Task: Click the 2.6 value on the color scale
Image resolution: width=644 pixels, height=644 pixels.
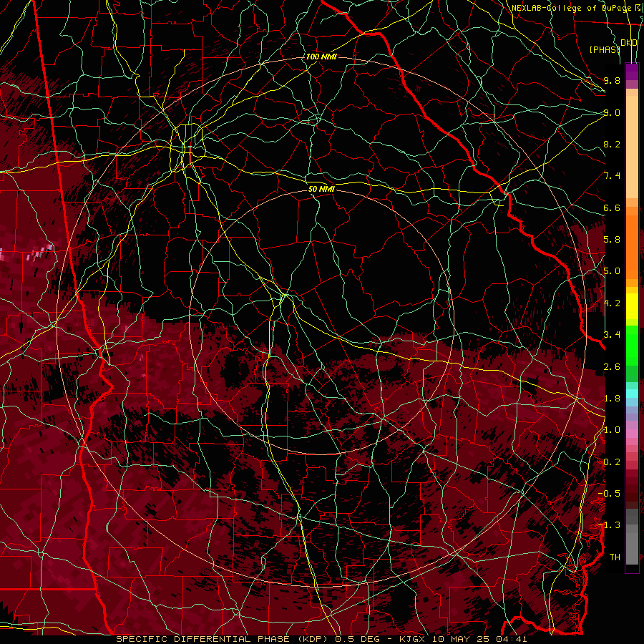Action: tap(612, 367)
